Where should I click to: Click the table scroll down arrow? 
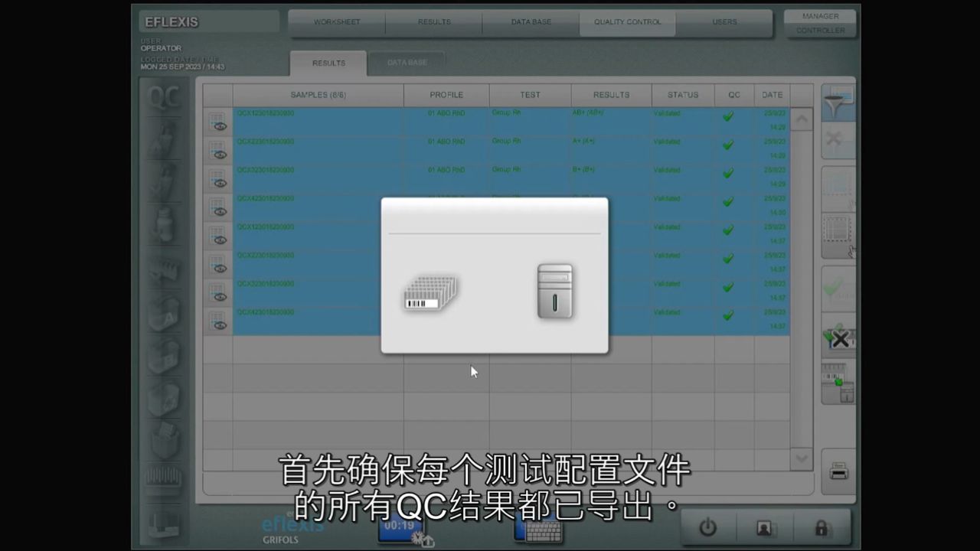click(x=802, y=458)
